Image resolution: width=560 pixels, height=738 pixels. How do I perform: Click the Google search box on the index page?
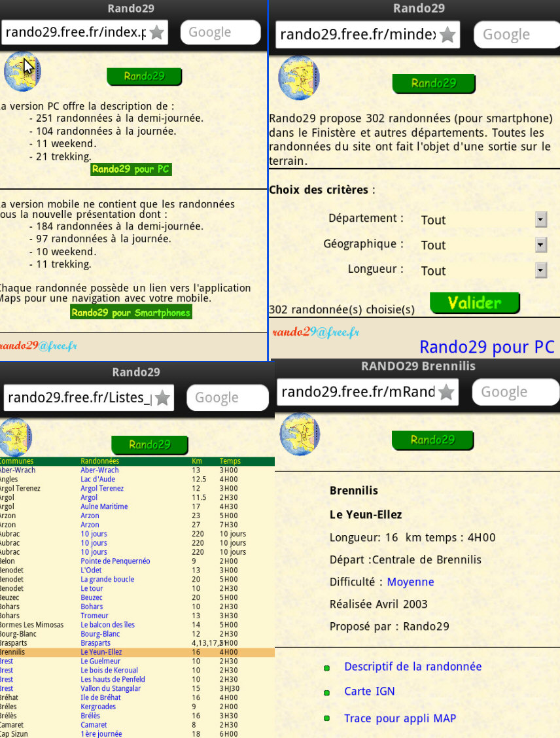pos(220,33)
